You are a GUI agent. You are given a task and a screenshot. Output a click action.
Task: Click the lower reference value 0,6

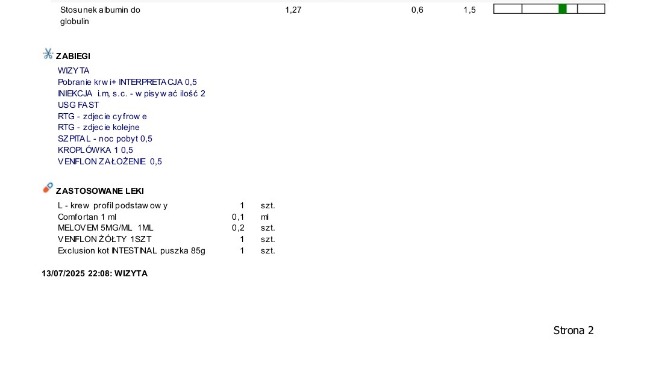pyautogui.click(x=417, y=10)
